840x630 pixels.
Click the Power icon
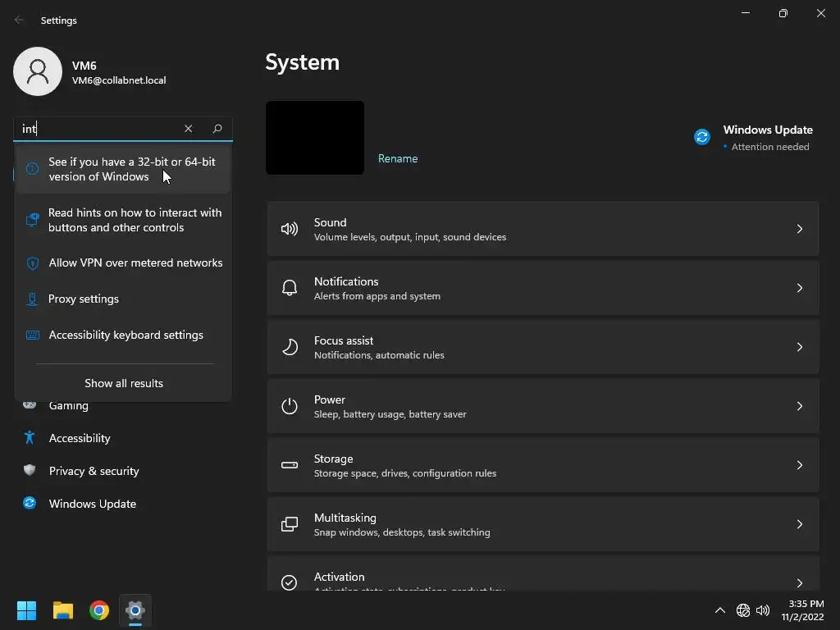coord(290,406)
